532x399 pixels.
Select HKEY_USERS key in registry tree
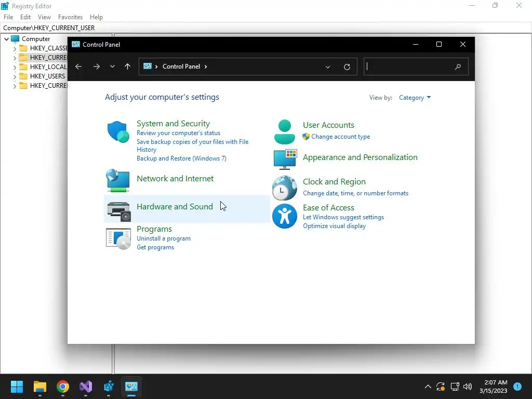[x=47, y=76]
